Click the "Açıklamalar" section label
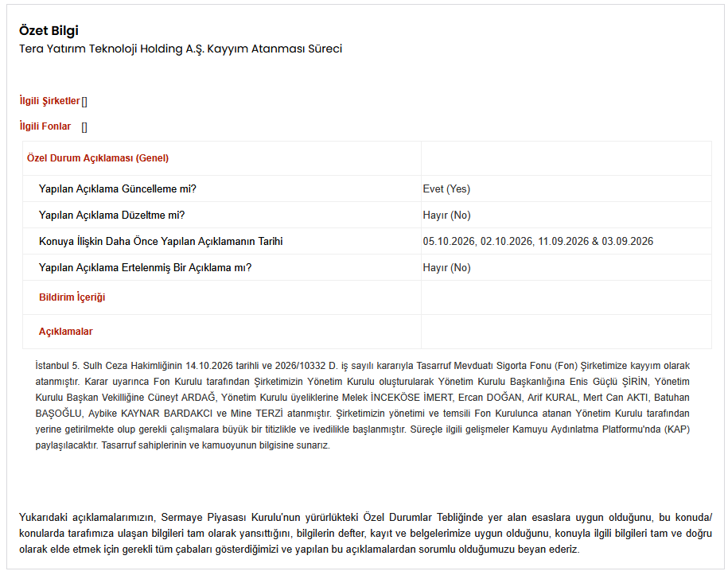 click(65, 332)
